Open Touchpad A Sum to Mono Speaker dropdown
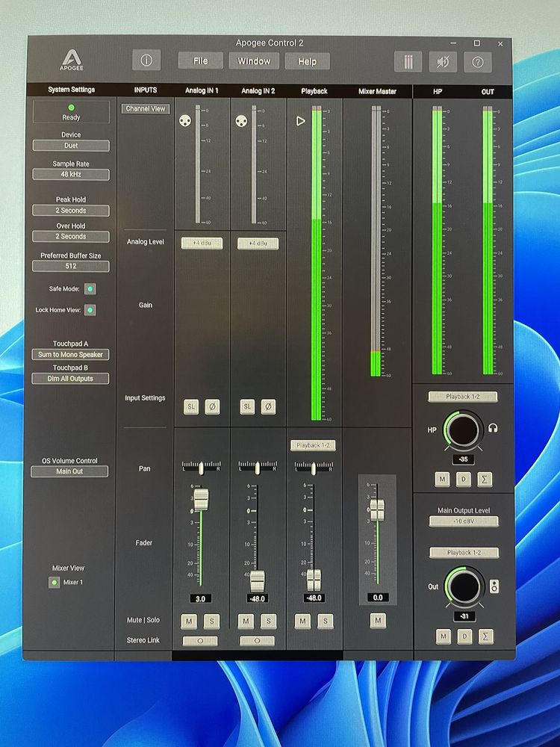 coord(70,354)
